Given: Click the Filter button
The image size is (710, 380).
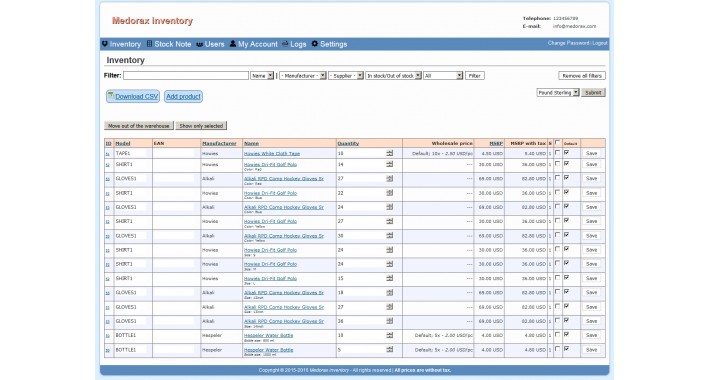Looking at the screenshot, I should tap(475, 76).
